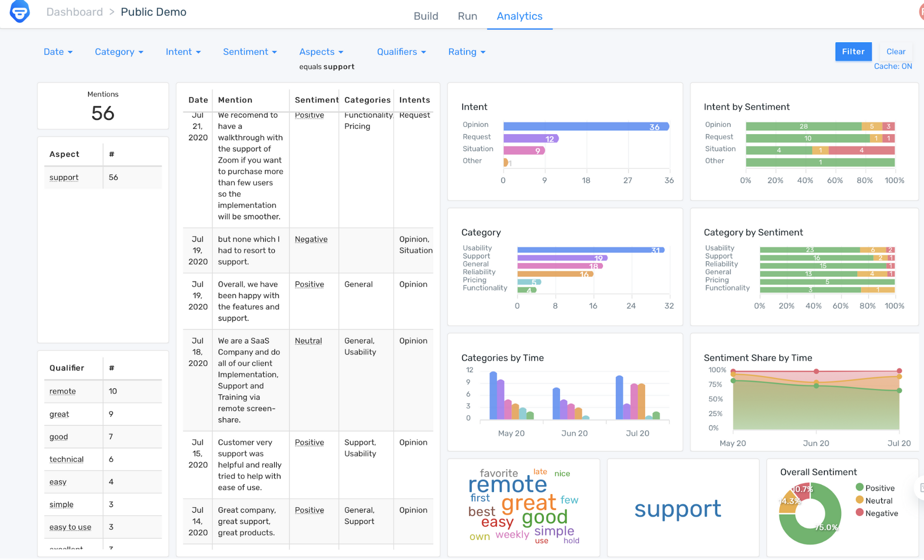Open the Date filter dropdown
The image size is (924, 560).
click(58, 51)
